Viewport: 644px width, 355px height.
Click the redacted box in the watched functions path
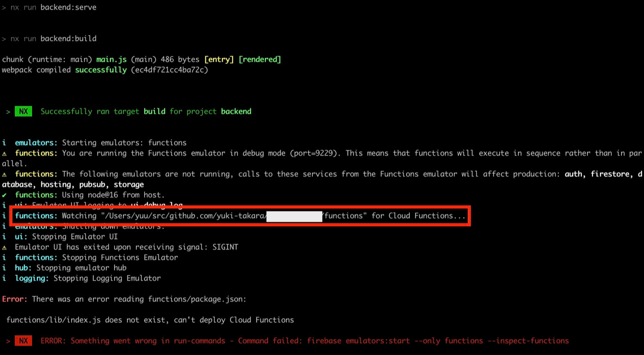[x=294, y=216]
